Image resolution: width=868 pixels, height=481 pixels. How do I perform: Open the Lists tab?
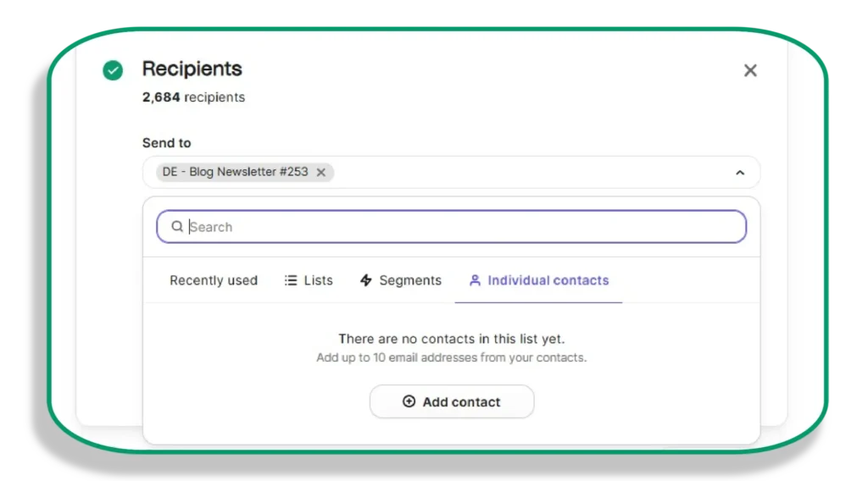309,280
